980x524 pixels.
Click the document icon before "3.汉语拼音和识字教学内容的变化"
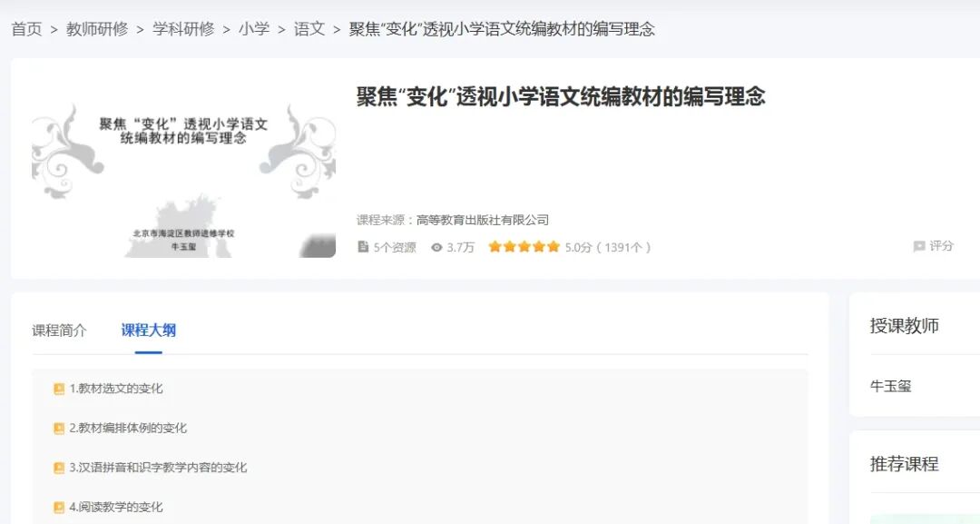[x=58, y=468]
